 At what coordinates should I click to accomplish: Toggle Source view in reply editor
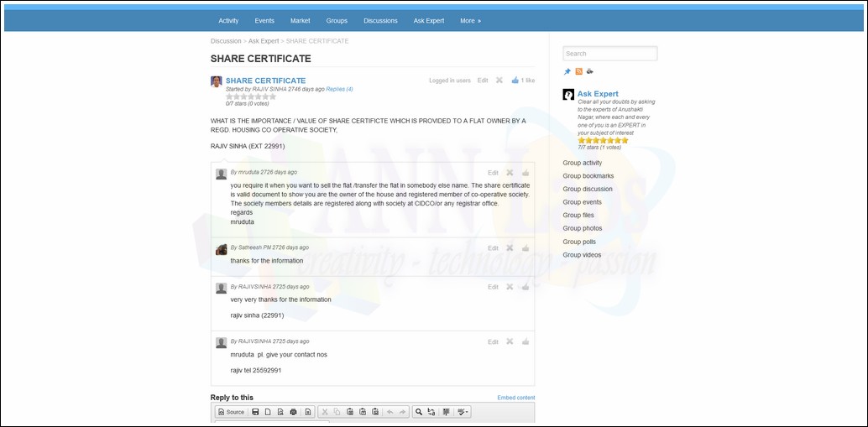click(231, 412)
